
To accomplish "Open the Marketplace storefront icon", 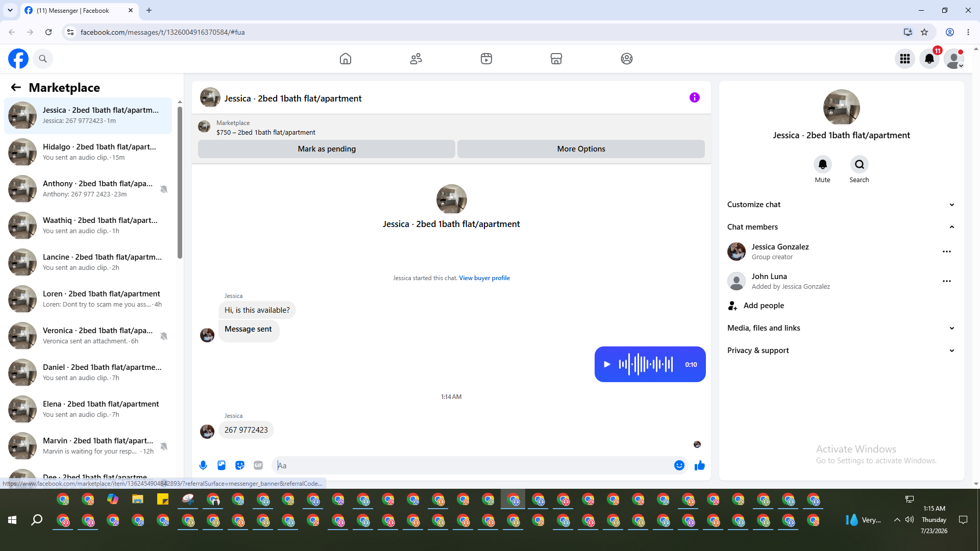I will coord(556,59).
